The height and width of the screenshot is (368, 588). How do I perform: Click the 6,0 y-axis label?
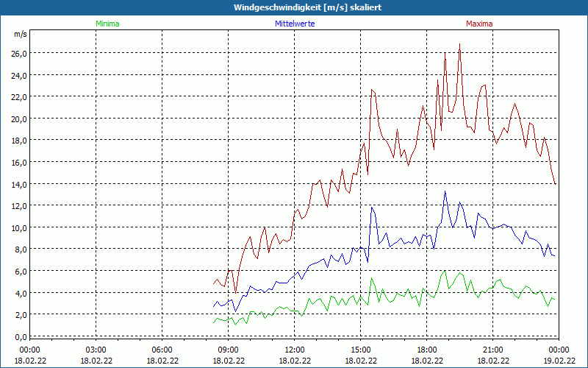[21, 271]
